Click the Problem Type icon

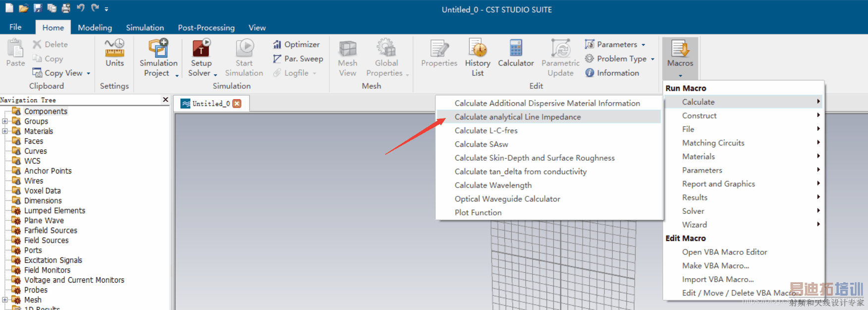tap(590, 59)
